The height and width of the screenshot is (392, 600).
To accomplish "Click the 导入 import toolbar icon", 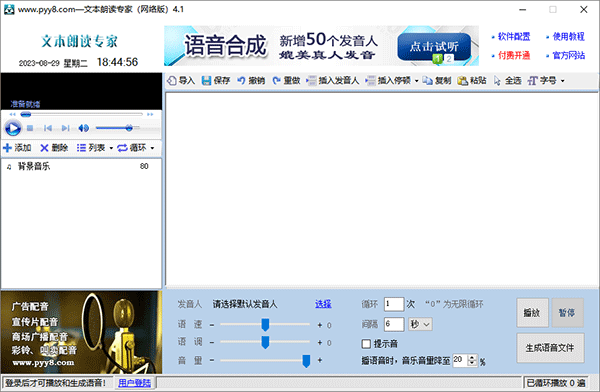I will pyautogui.click(x=181, y=80).
